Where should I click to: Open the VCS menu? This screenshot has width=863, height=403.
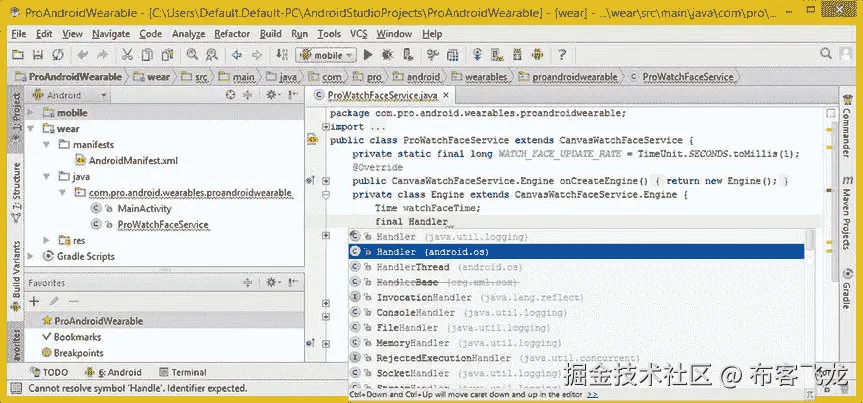pos(359,34)
